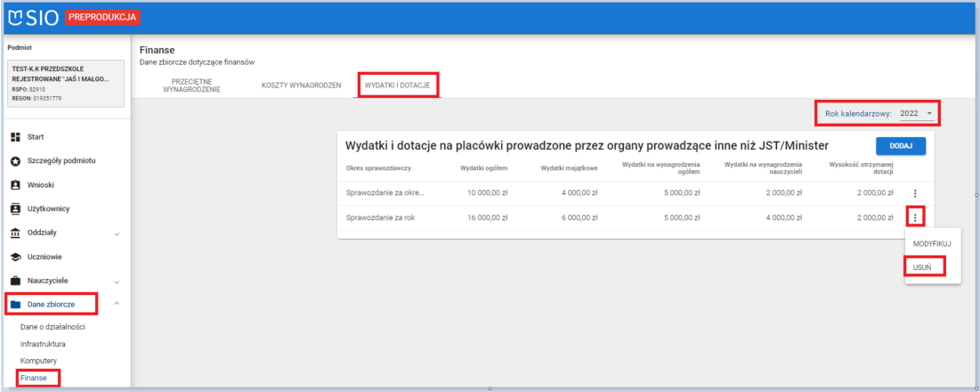Click the Użytkownicy sidebar icon

point(16,208)
